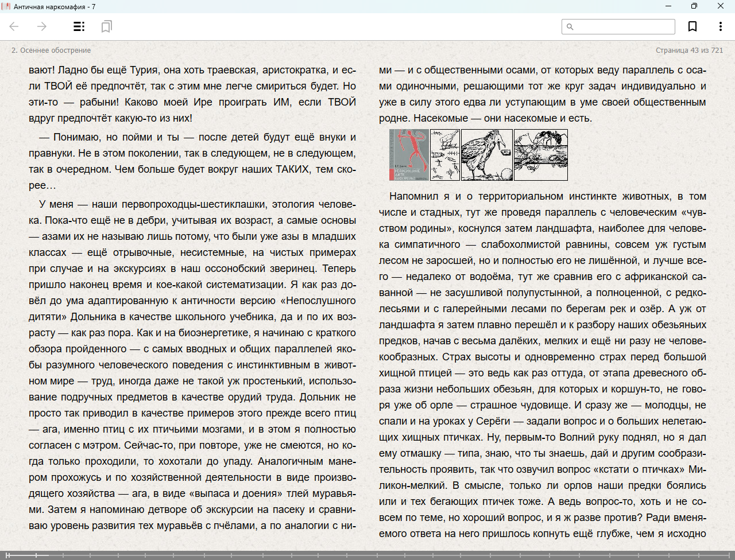Maximize the reader window
Viewport: 735px width, 560px height.
coord(694,6)
